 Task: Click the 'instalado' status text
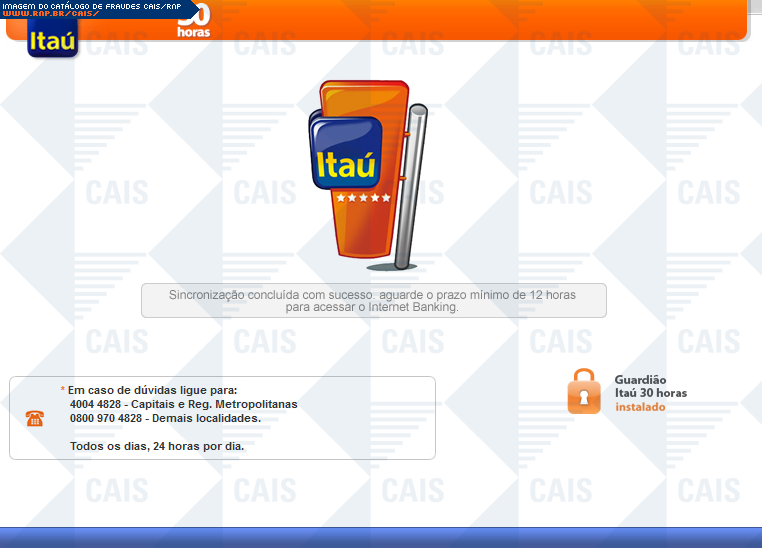coord(640,407)
